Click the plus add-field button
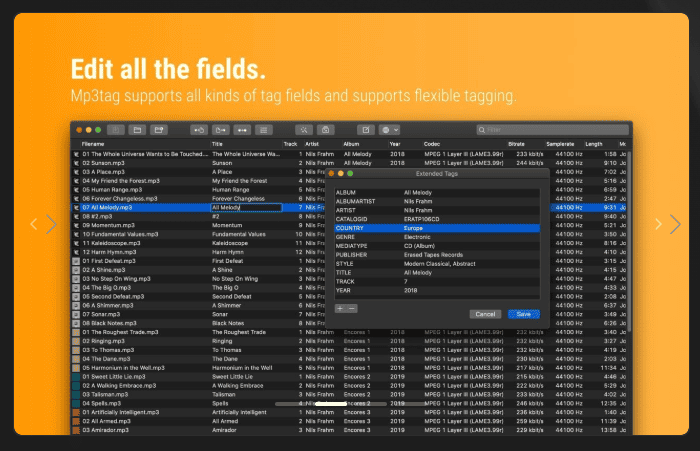This screenshot has height=451, width=700. pos(340,309)
